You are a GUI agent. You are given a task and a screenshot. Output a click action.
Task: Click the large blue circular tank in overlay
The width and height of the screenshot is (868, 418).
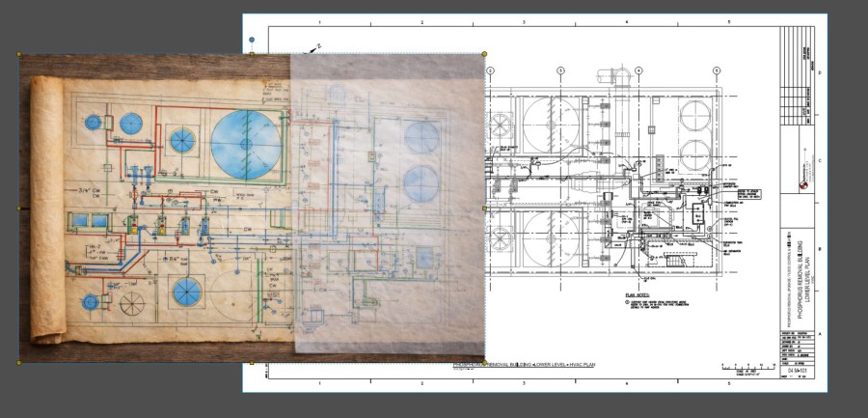click(x=245, y=141)
